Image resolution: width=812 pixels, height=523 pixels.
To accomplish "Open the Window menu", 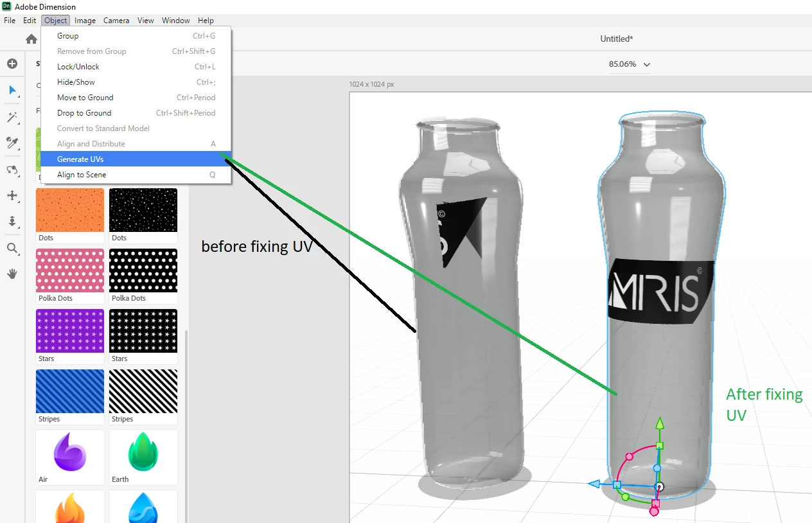I will click(176, 21).
